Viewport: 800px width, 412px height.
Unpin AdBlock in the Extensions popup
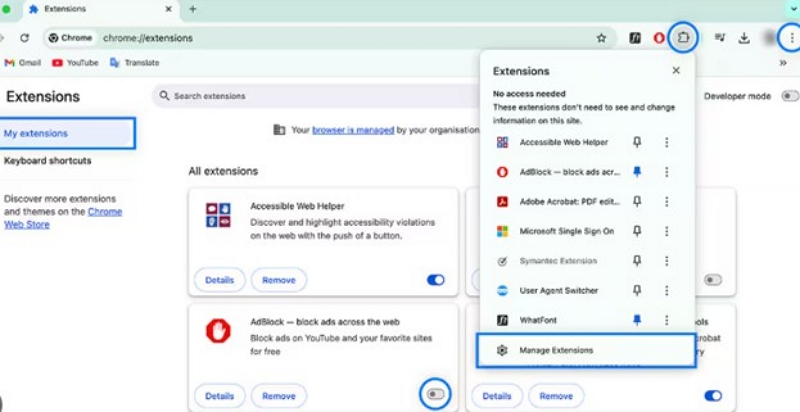pyautogui.click(x=637, y=172)
